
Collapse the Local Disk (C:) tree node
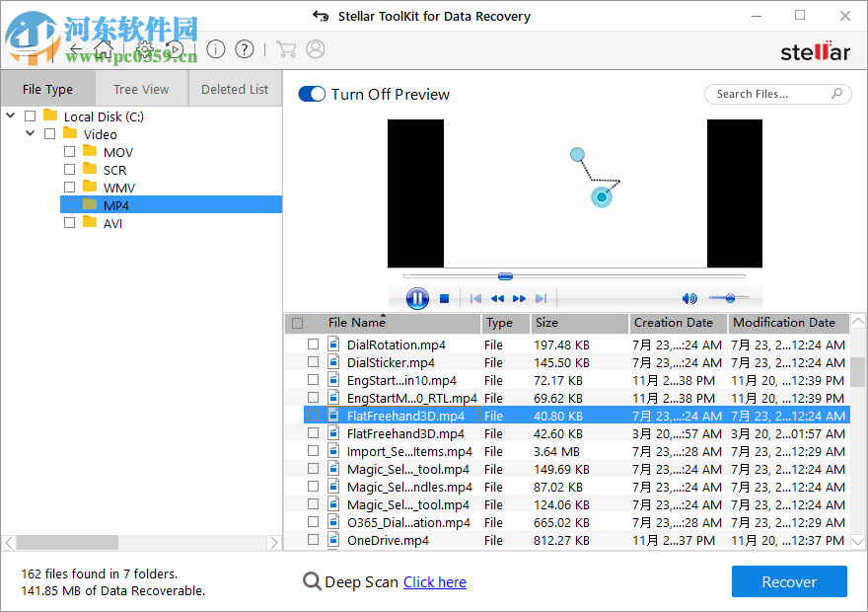(10, 115)
